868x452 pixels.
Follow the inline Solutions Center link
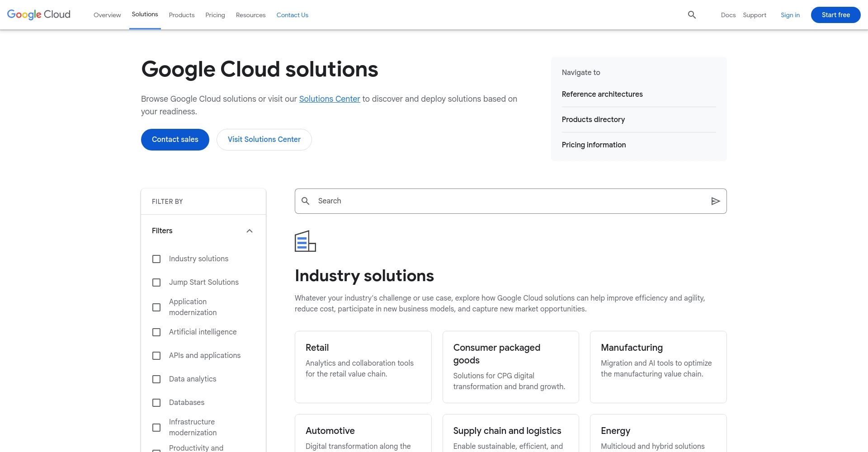click(330, 99)
